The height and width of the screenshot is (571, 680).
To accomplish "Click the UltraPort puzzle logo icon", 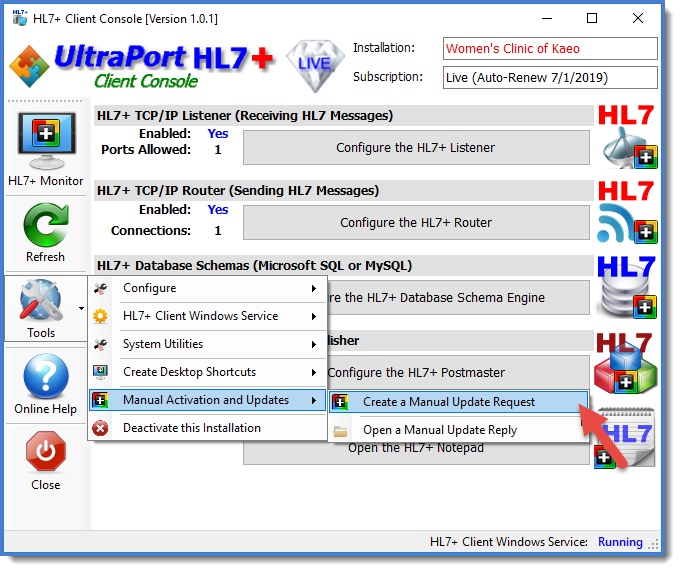I will (x=29, y=66).
